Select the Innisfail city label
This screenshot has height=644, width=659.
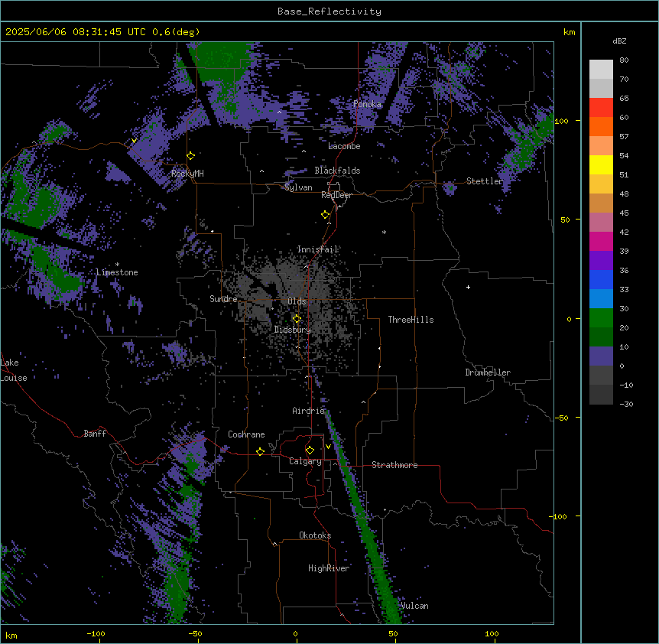coord(318,249)
